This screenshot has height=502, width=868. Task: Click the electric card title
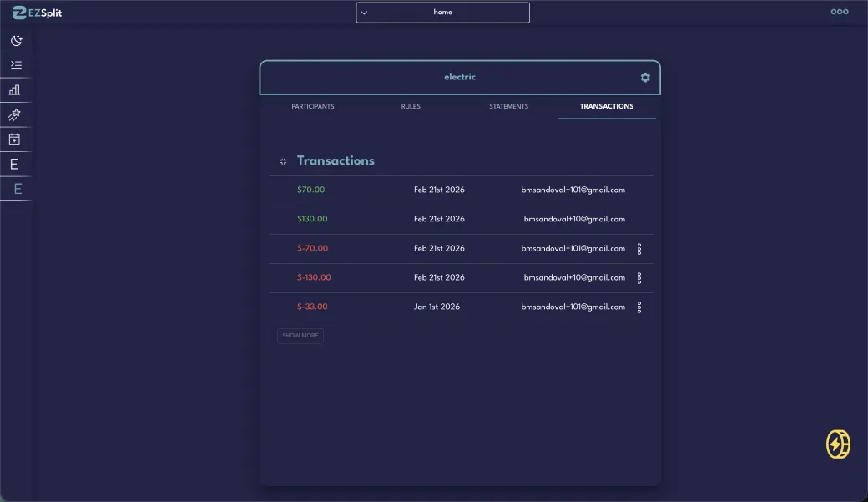[x=460, y=77]
